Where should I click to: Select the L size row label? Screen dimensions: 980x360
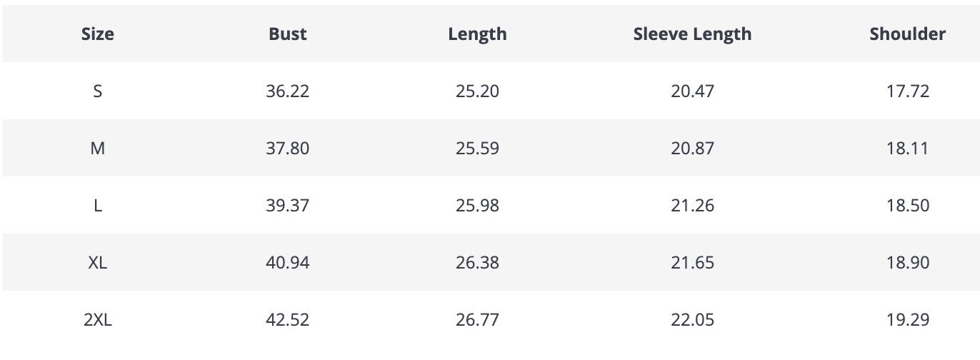[98, 206]
